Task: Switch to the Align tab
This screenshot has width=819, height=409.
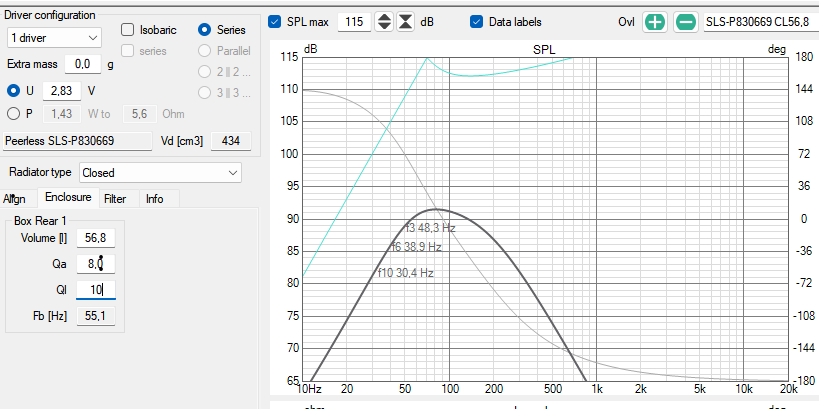Action: tap(14, 199)
